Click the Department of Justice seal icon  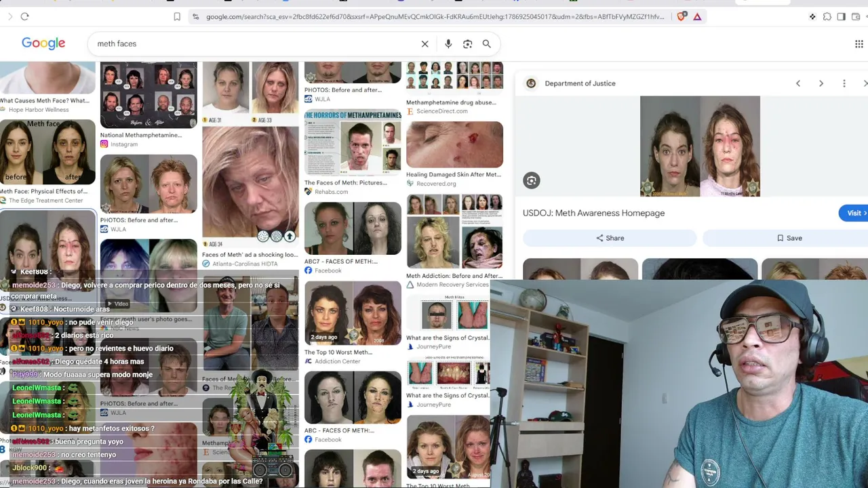(x=531, y=83)
